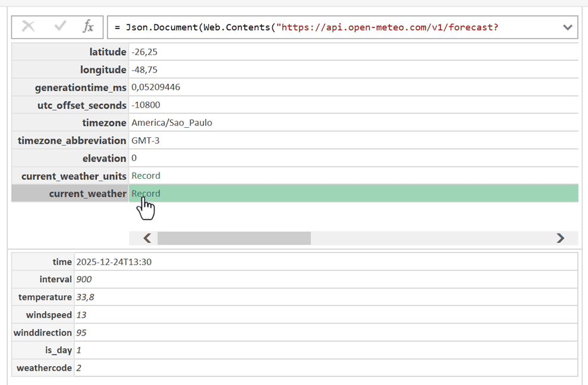Confirm the formula with the checkmark icon
Screen dimensions: 588x385
click(x=60, y=27)
